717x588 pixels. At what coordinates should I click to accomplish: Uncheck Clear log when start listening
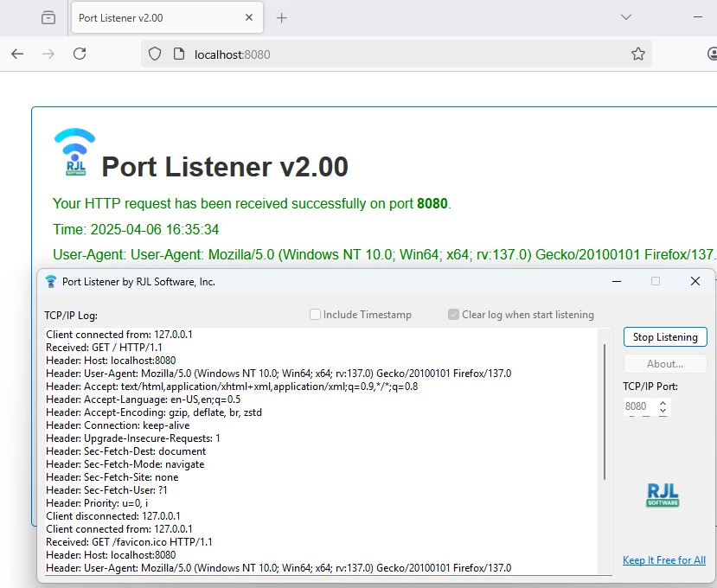452,314
